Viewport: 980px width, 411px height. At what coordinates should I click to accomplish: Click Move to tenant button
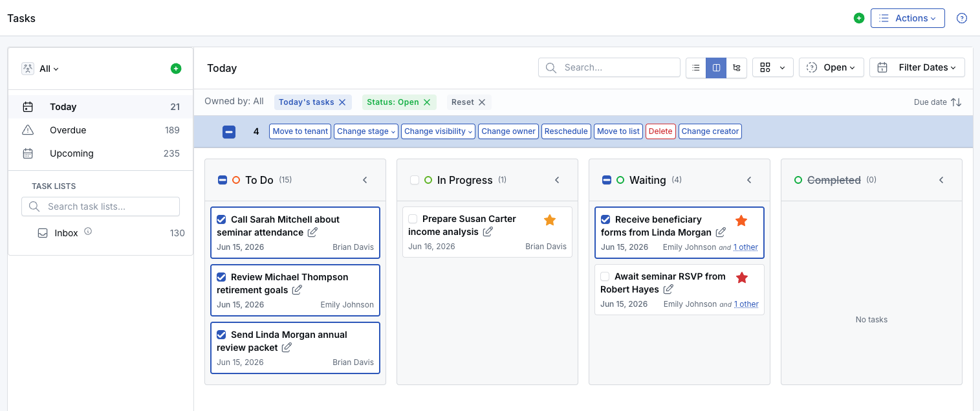coord(300,131)
